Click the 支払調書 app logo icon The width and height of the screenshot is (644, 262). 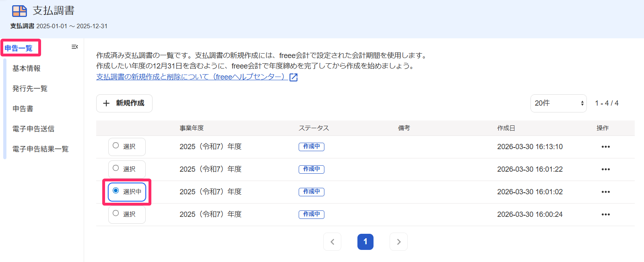pyautogui.click(x=19, y=11)
